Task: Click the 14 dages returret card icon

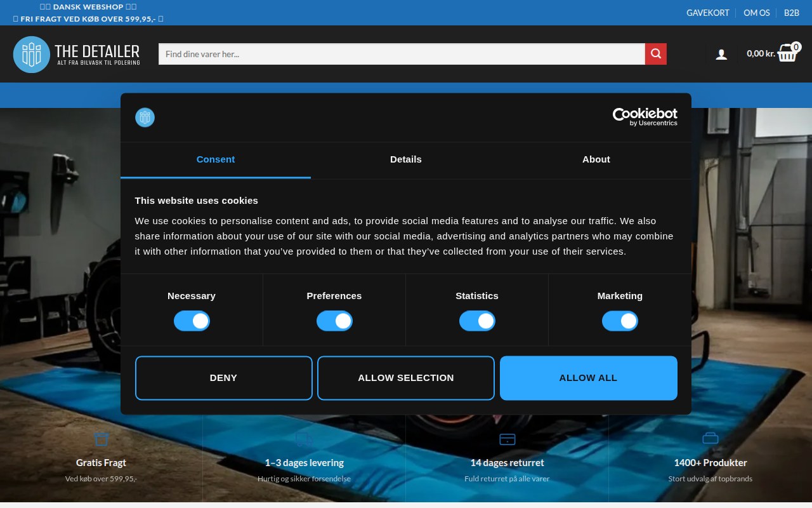Action: tap(507, 439)
